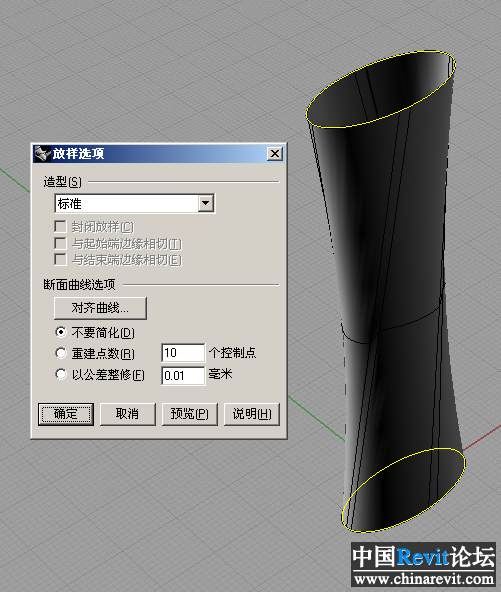Click the 标准 combo box field

(x=135, y=204)
